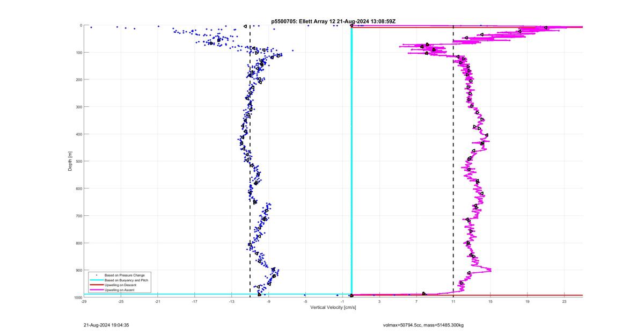Click depth tick label "800"

pos(78,243)
